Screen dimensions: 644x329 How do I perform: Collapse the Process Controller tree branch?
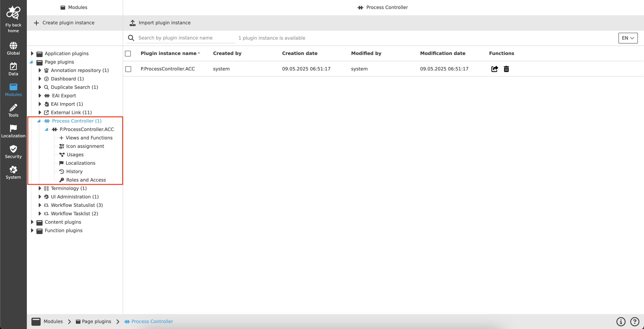[x=39, y=121]
